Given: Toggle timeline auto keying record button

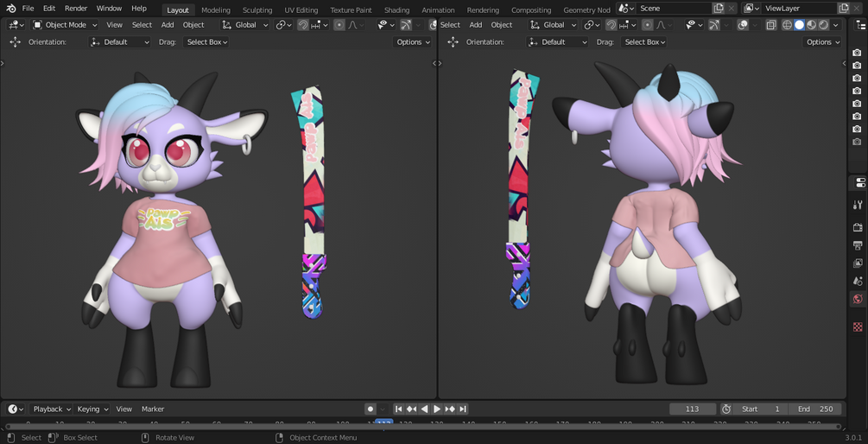Looking at the screenshot, I should click(371, 409).
